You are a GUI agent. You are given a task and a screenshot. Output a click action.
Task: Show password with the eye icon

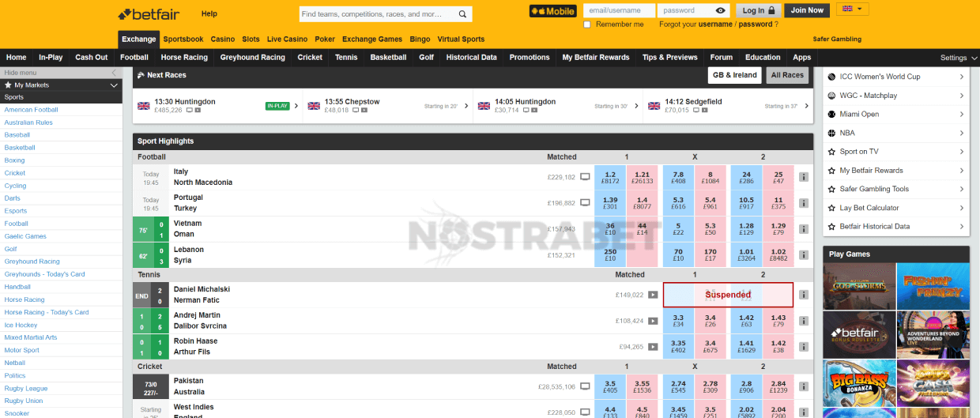click(x=720, y=10)
